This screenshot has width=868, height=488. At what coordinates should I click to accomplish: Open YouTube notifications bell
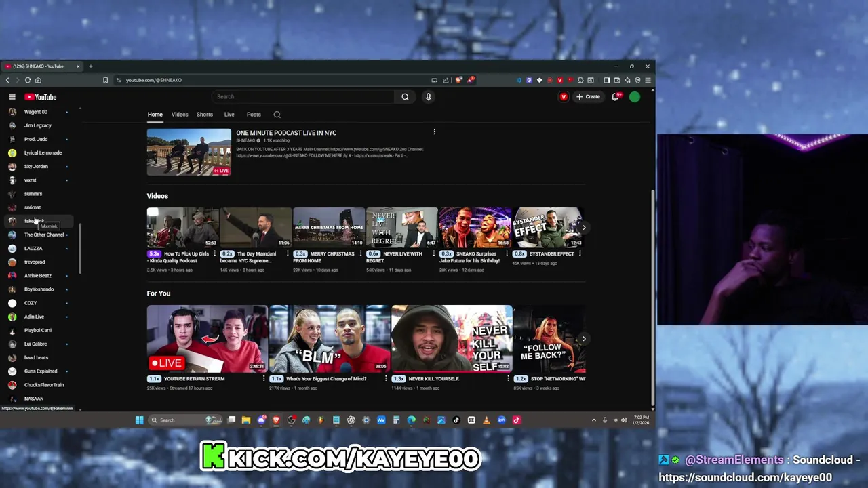coord(615,97)
